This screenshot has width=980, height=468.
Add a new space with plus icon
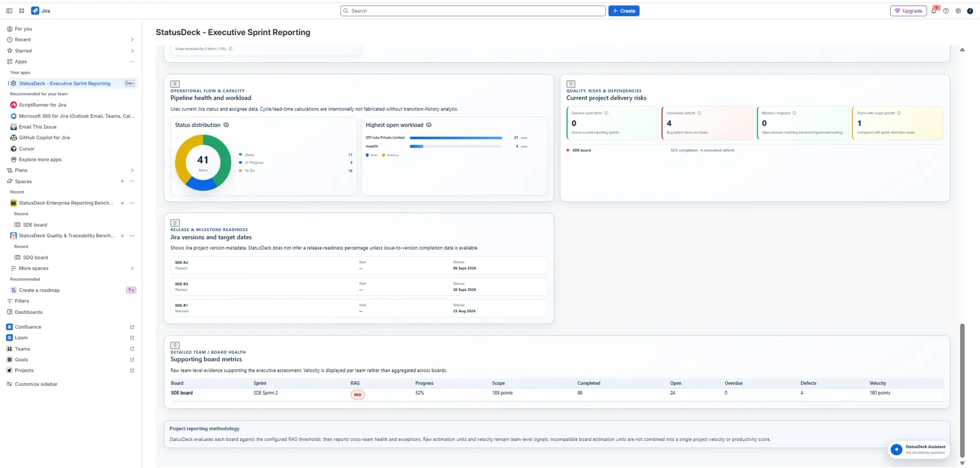[122, 181]
